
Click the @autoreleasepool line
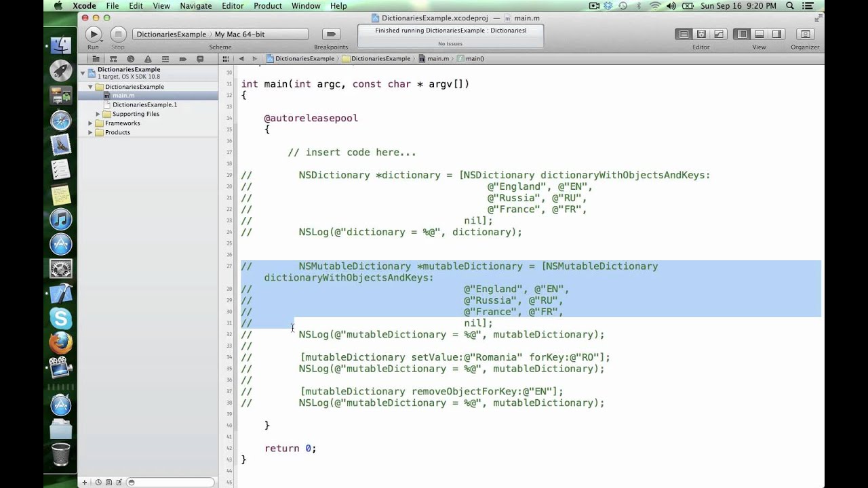tap(311, 118)
